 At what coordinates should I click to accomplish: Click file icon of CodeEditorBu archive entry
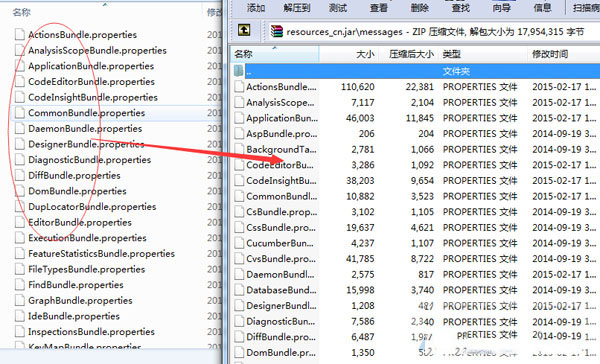(x=239, y=165)
